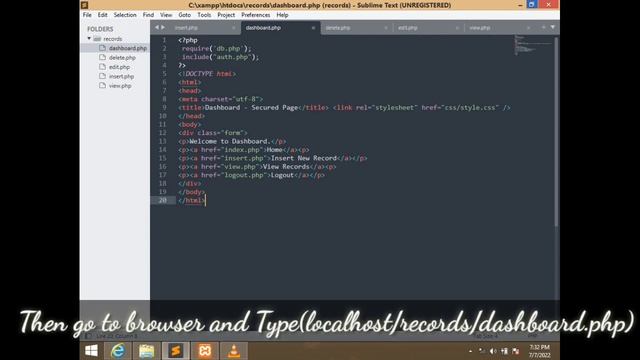Viewport: 640px width, 360px height.
Task: Switch to the edit.php tab
Action: pos(428,28)
